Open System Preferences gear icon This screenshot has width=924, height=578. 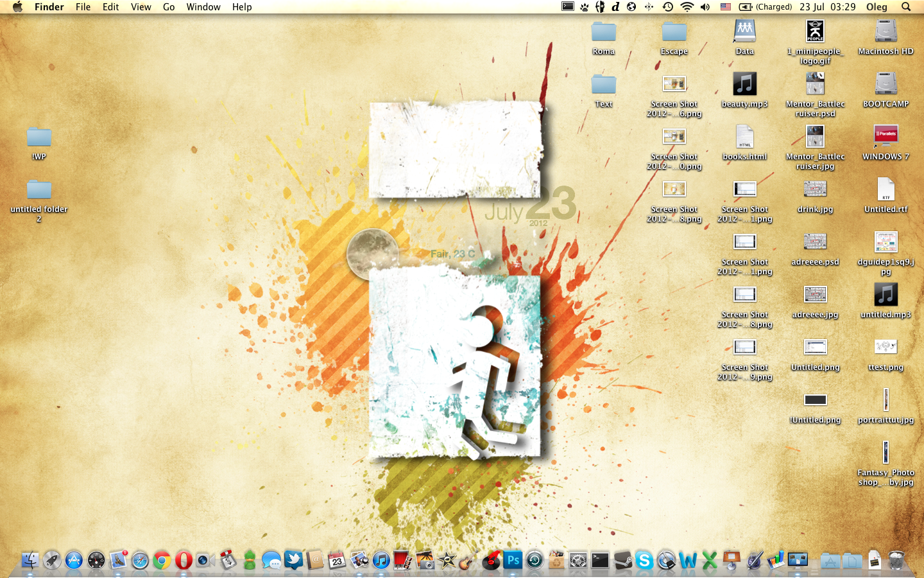click(578, 560)
